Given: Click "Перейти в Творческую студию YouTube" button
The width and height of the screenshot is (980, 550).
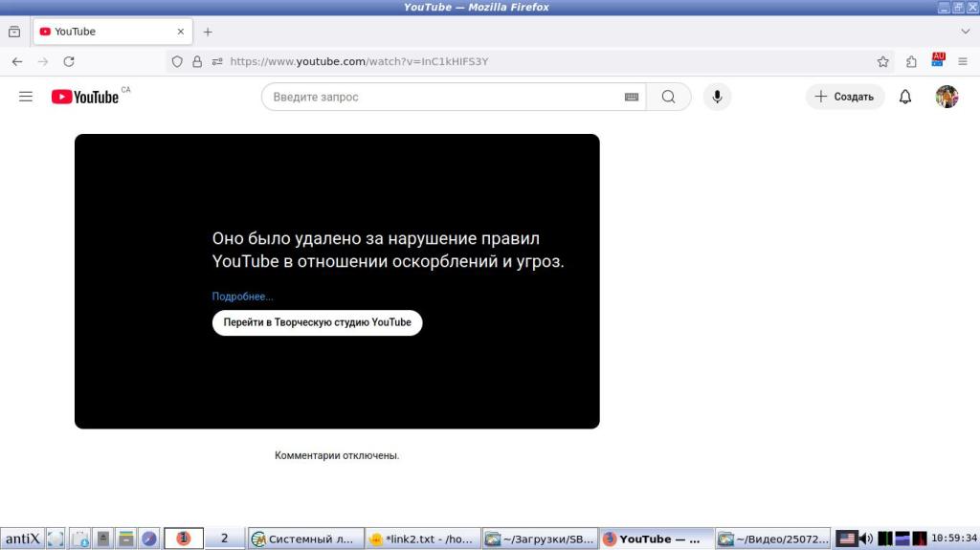Looking at the screenshot, I should point(317,322).
